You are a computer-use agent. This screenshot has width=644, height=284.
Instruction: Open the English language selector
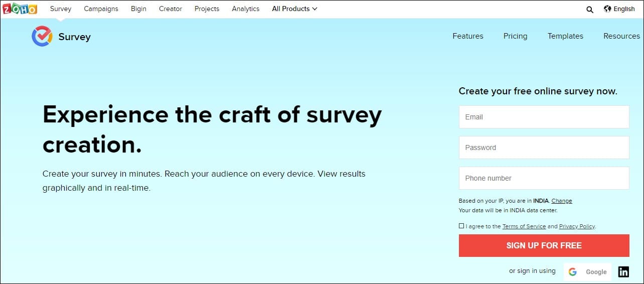click(x=624, y=9)
